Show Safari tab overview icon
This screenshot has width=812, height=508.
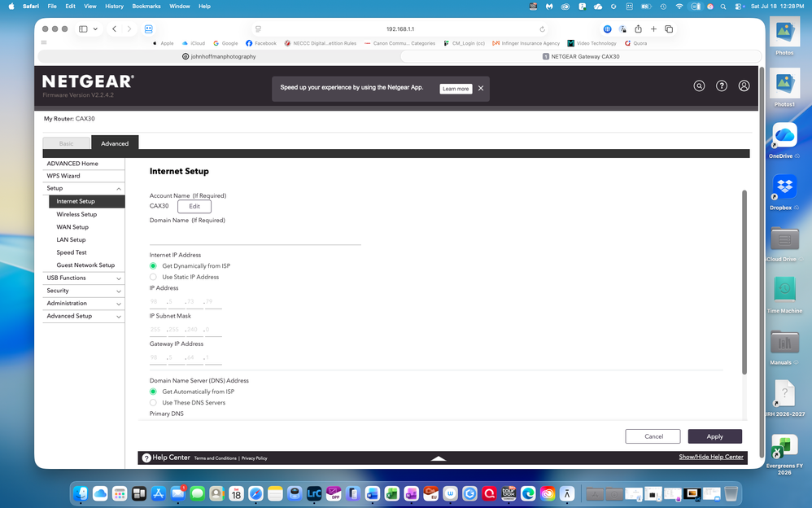click(x=669, y=29)
